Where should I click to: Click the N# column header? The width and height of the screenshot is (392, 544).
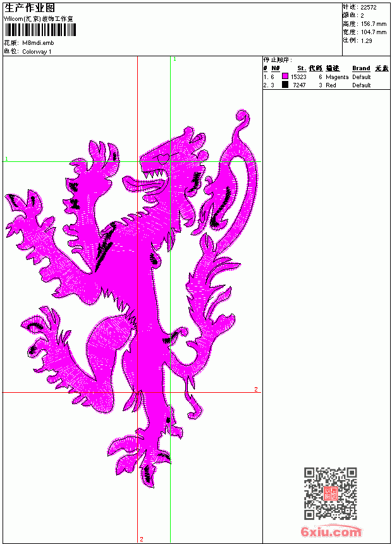coord(276,68)
